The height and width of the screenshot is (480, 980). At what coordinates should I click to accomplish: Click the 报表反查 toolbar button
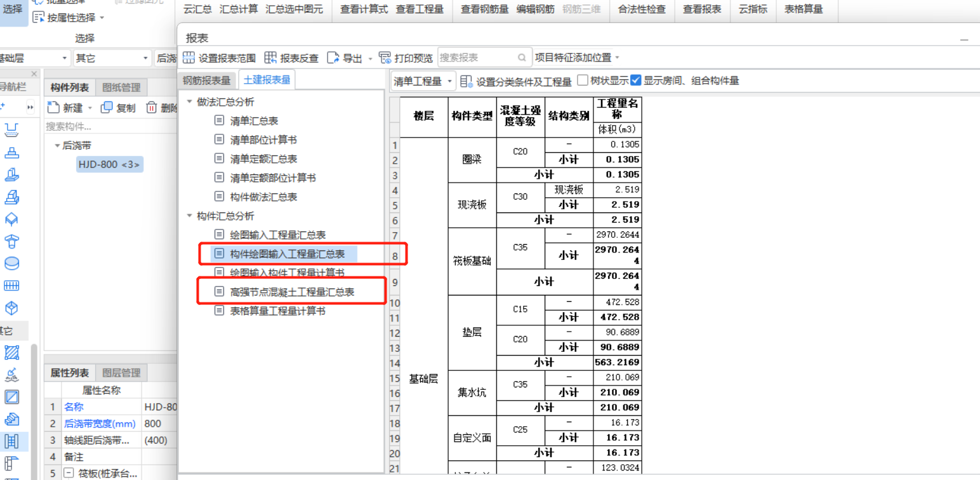click(291, 58)
